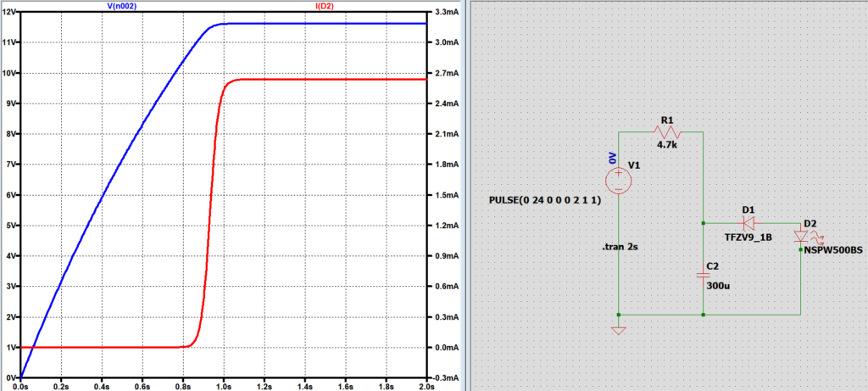Click the D1 reference label

click(748, 210)
